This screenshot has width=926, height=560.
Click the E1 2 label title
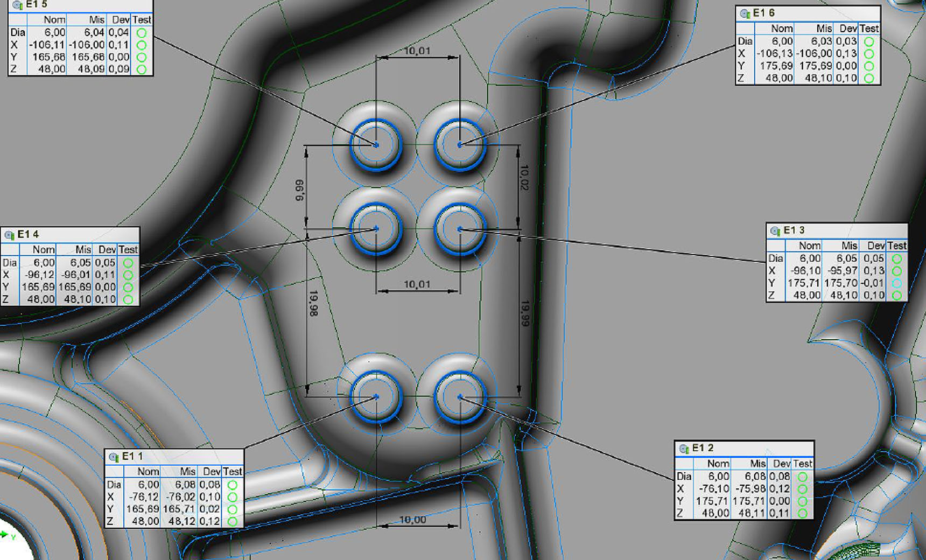(x=703, y=448)
